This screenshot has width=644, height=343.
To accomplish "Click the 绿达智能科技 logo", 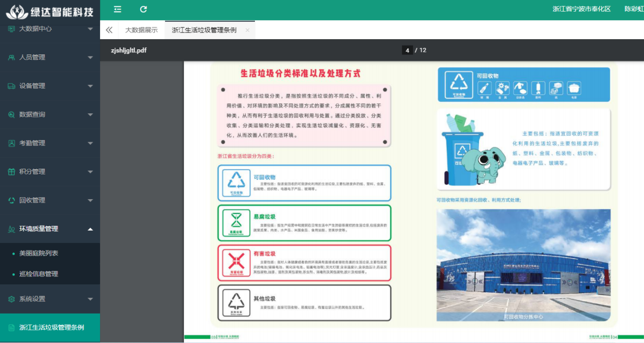I will tap(49, 11).
